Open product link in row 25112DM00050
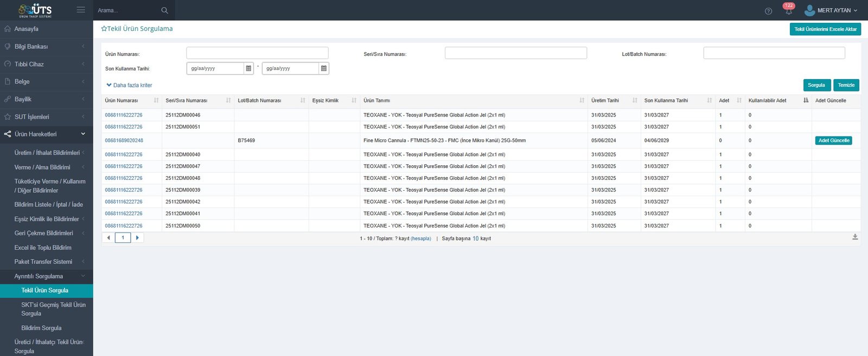The height and width of the screenshot is (356, 868). 124,225
